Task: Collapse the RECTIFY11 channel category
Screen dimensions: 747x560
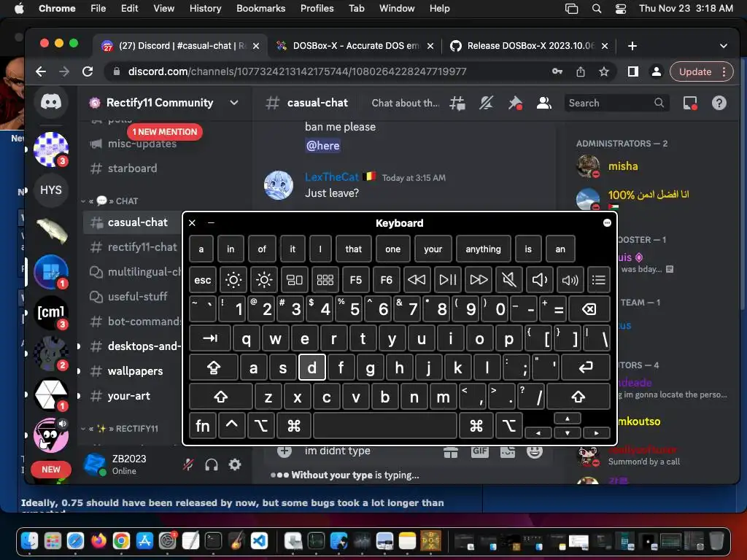Action: pyautogui.click(x=120, y=429)
